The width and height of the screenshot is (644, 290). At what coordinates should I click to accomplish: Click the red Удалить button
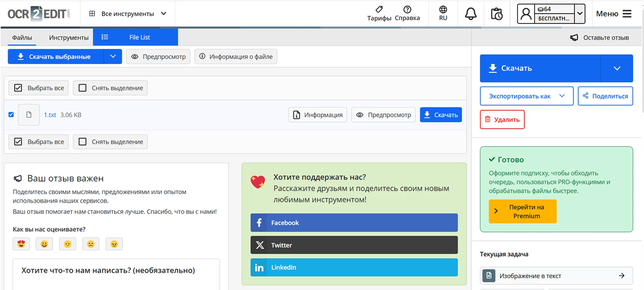pyautogui.click(x=502, y=120)
